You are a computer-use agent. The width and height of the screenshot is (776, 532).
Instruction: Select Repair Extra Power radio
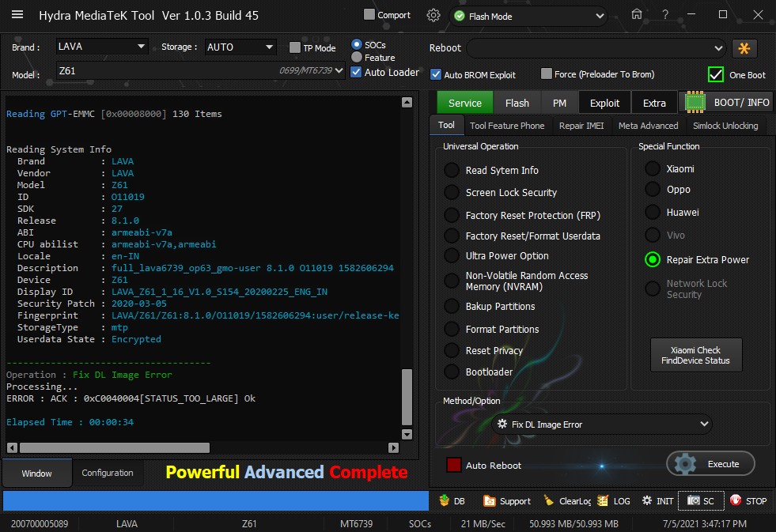tap(653, 259)
